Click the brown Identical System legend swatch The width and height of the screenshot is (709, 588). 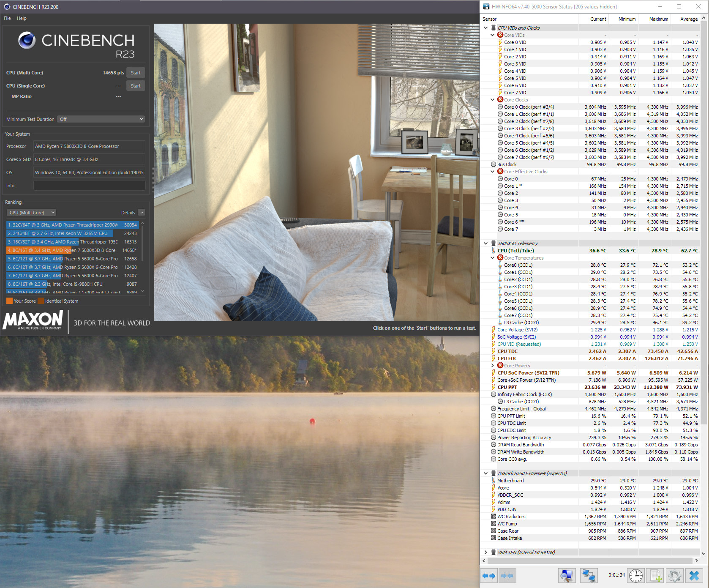[x=41, y=301]
